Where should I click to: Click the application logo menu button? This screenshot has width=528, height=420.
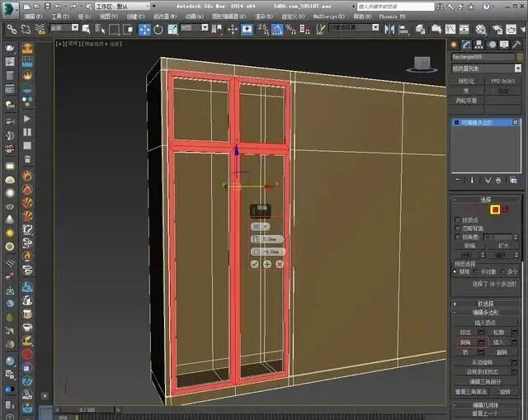pyautogui.click(x=11, y=9)
